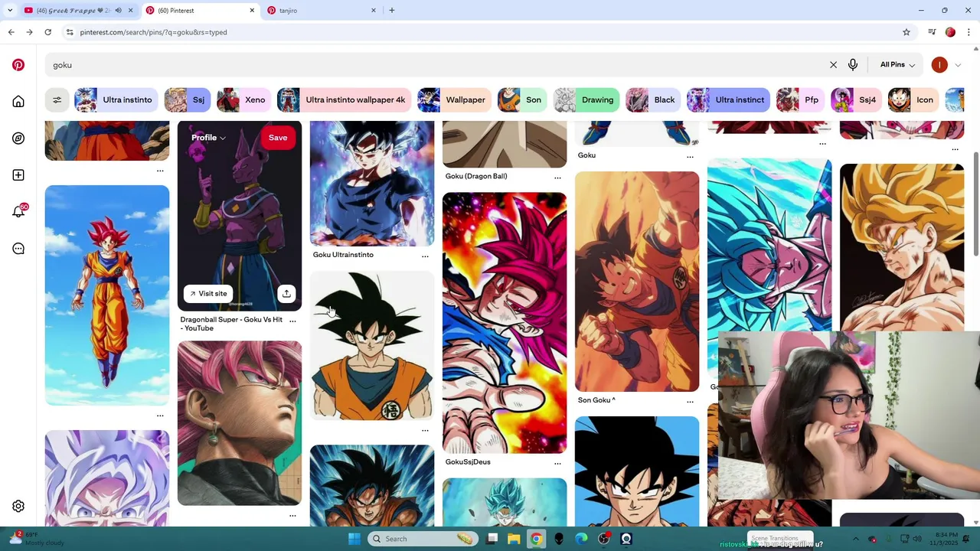Select the Ssj filter chip
Image resolution: width=980 pixels, height=551 pixels.
pos(188,100)
